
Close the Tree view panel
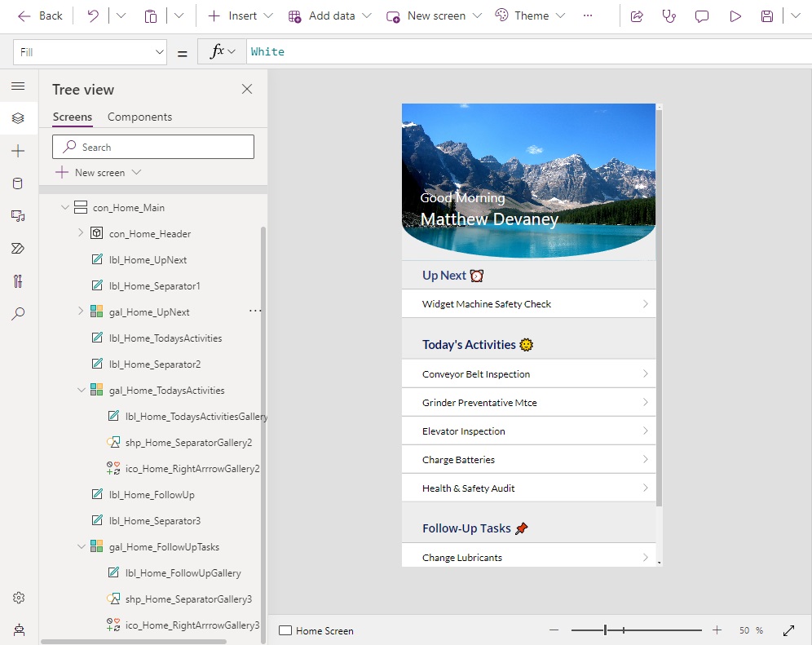[247, 89]
